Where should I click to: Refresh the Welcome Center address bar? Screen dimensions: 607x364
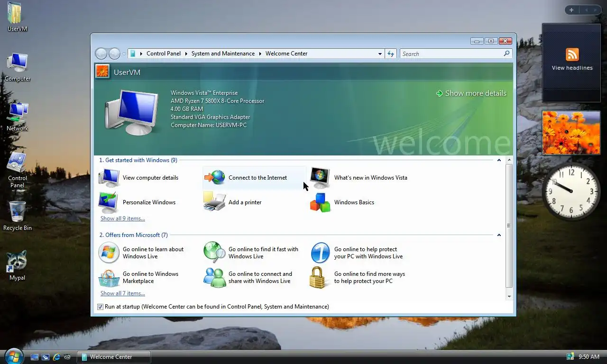pyautogui.click(x=391, y=54)
